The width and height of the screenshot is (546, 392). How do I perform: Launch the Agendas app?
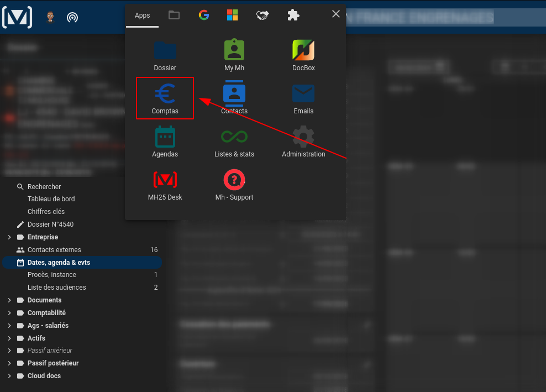pyautogui.click(x=165, y=142)
